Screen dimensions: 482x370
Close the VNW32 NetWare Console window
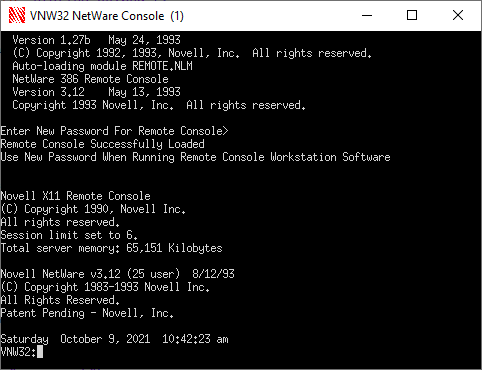458,15
